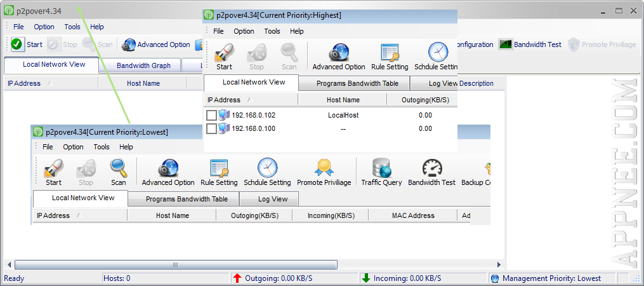The image size is (644, 286).
Task: Click Description column header in main window
Action: click(476, 83)
